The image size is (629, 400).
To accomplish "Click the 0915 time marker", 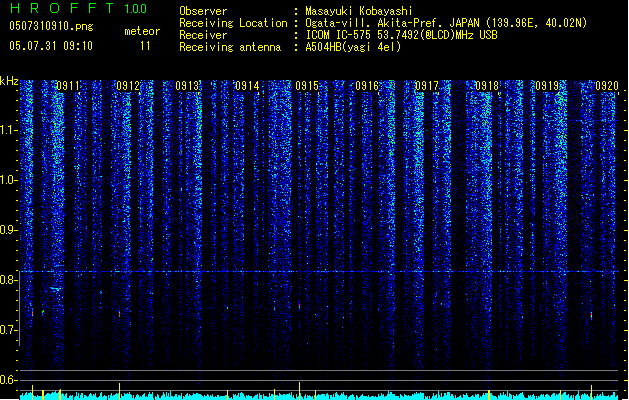I will (307, 85).
